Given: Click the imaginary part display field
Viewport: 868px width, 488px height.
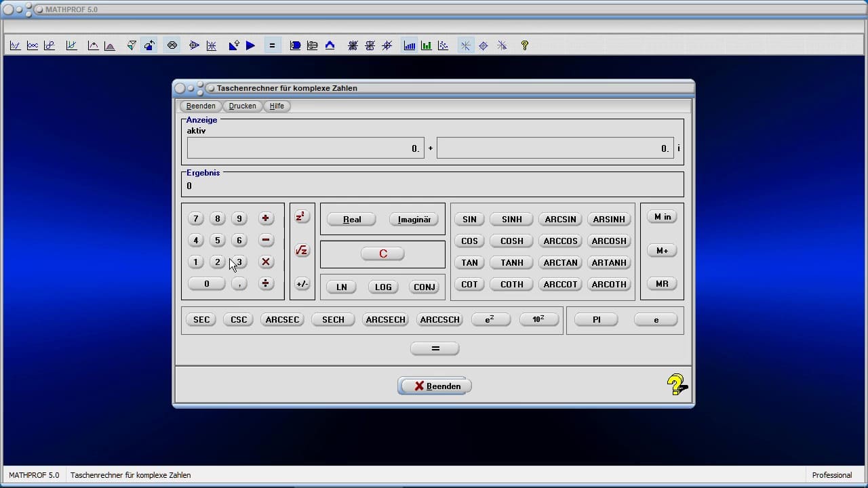Looking at the screenshot, I should coord(555,148).
